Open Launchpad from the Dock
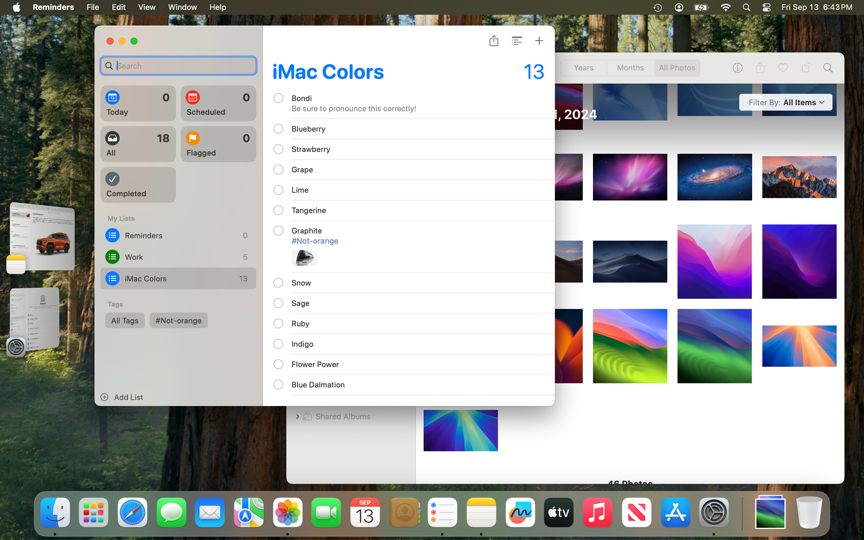 94,512
